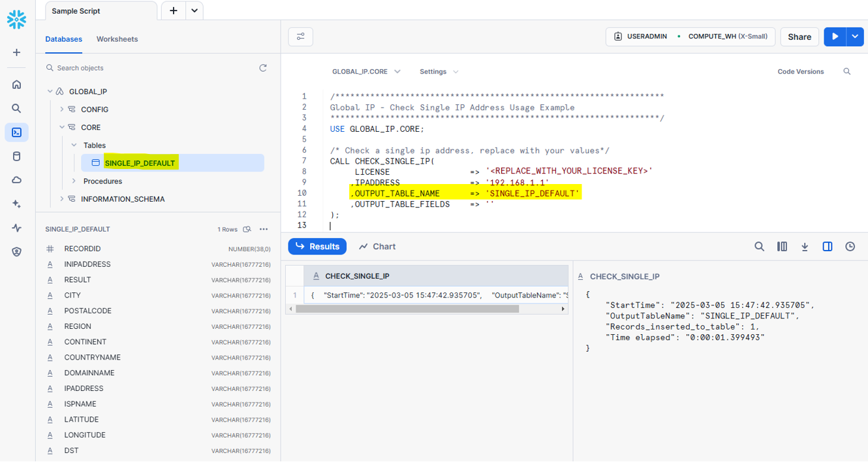This screenshot has width=868, height=464.
Task: Run the worksheet with play button
Action: (x=835, y=37)
